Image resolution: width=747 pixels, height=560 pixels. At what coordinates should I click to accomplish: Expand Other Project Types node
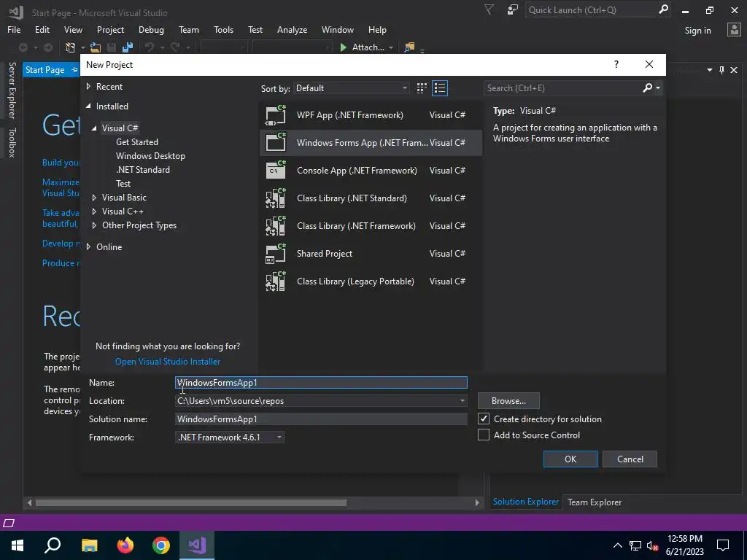pos(94,225)
